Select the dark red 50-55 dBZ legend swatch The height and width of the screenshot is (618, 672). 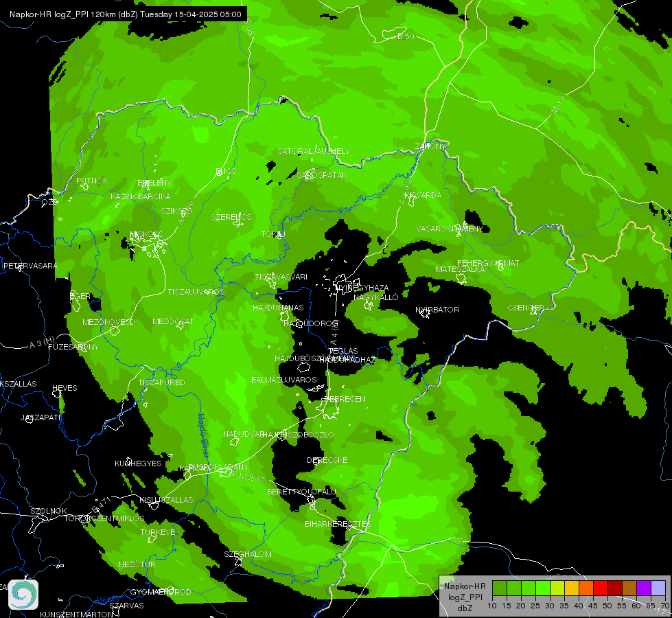[615, 588]
